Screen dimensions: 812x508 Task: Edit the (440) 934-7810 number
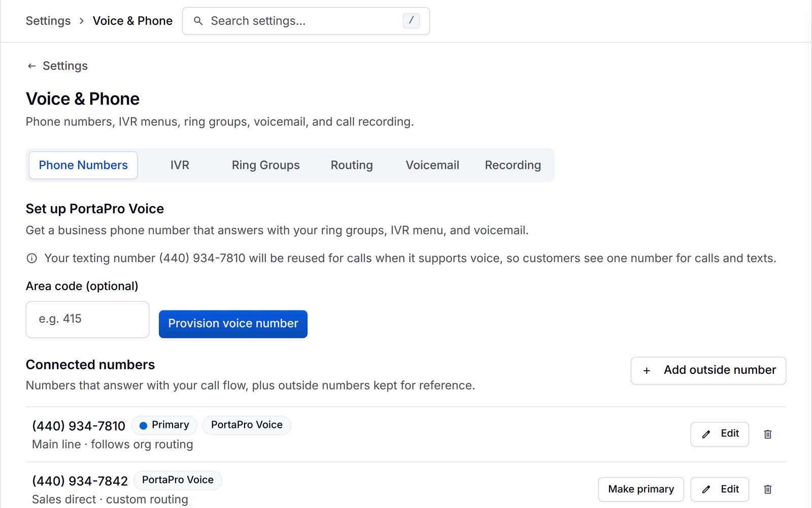[720, 434]
